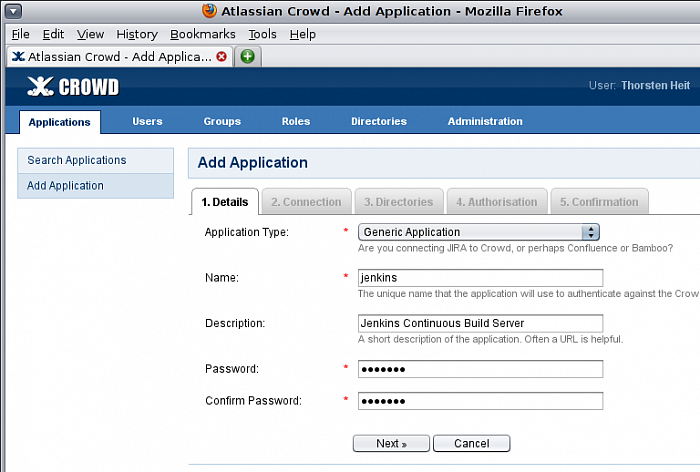
Task: Open the Directories tab
Action: [379, 121]
